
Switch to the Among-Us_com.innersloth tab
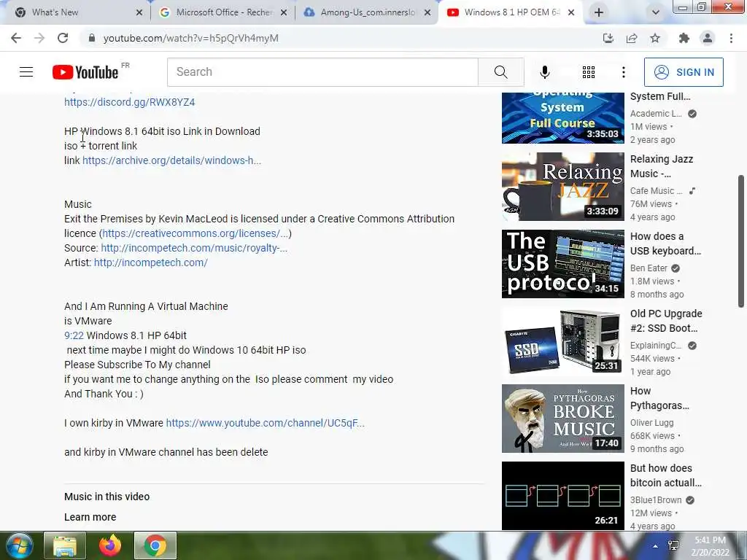pyautogui.click(x=368, y=12)
